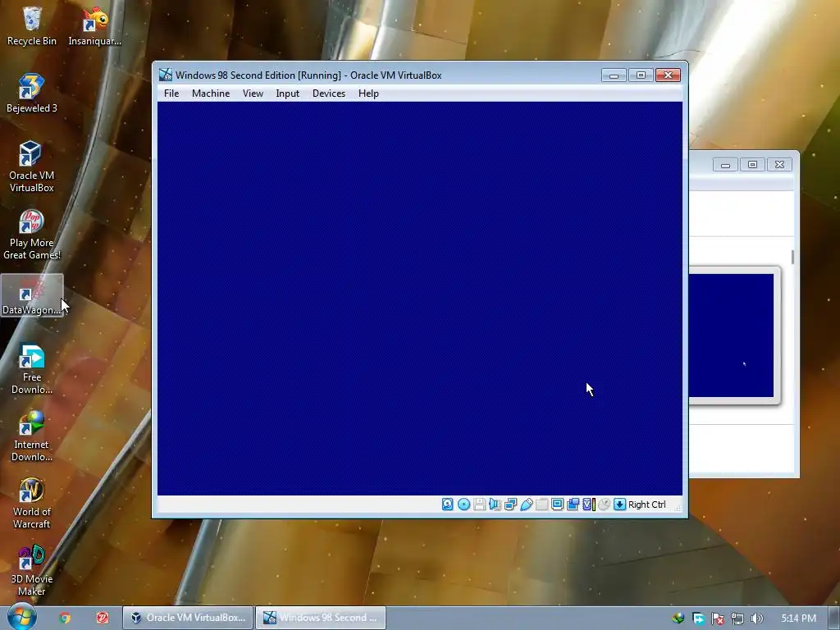Click the network adapters status icon
Screen dimensions: 840x630
(510, 504)
